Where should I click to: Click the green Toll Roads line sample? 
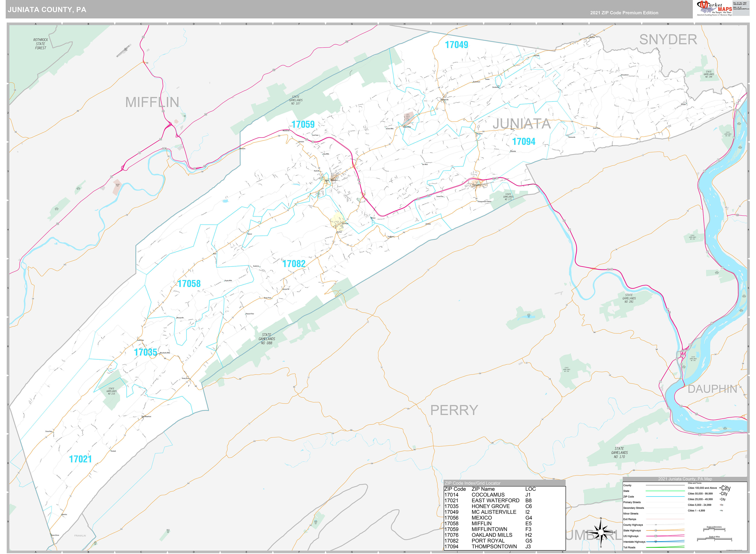point(665,547)
